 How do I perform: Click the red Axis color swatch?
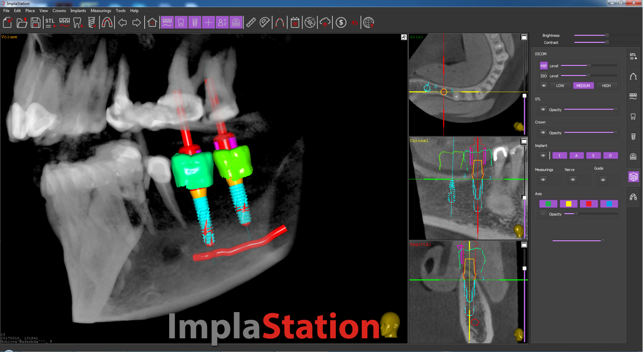pyautogui.click(x=589, y=204)
